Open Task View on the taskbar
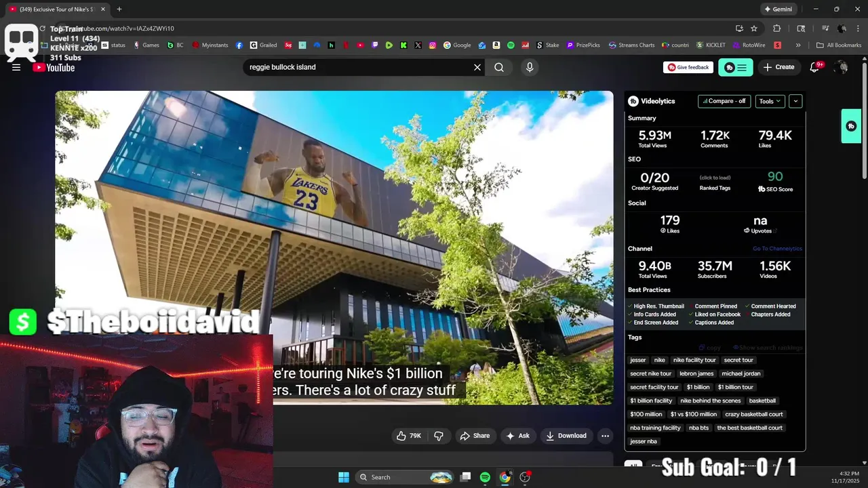 (465, 477)
